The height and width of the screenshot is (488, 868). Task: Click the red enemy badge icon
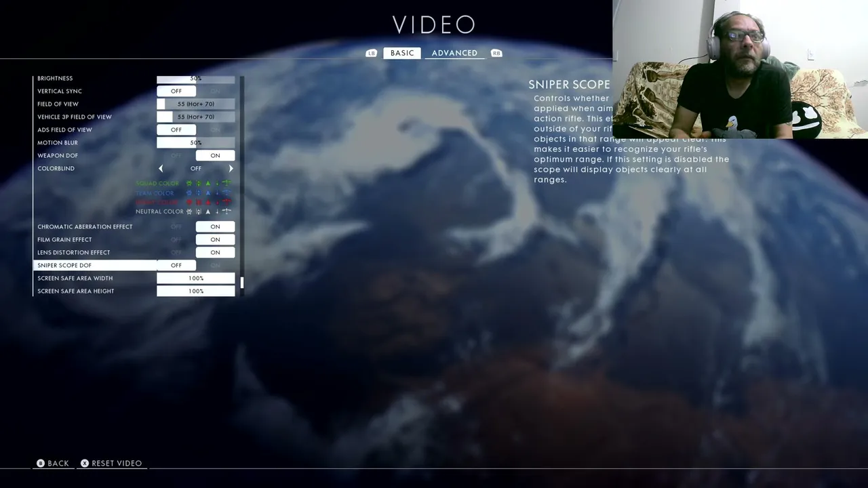pyautogui.click(x=189, y=202)
